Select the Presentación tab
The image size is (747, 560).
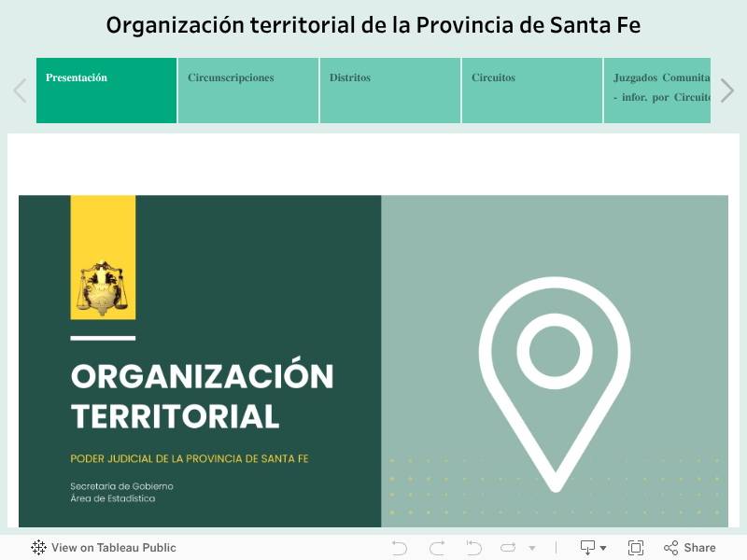coord(106,91)
